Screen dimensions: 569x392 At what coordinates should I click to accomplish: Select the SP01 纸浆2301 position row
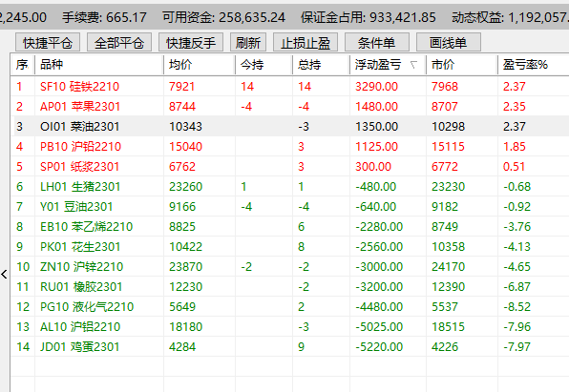pos(289,167)
